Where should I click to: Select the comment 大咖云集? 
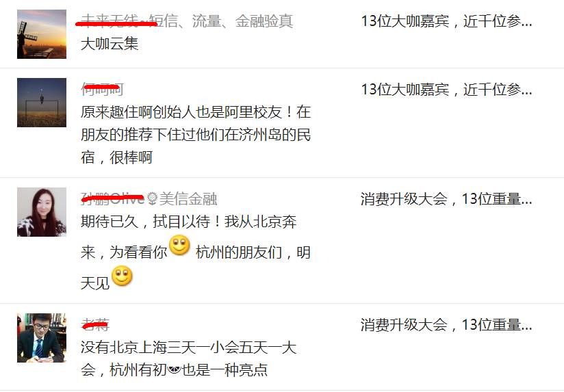pos(110,44)
